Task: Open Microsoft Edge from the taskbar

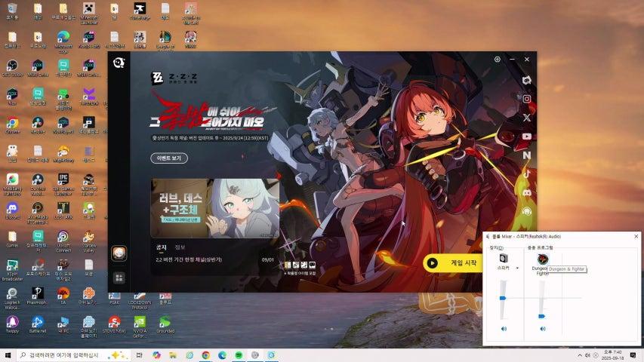Action: [x=222, y=355]
